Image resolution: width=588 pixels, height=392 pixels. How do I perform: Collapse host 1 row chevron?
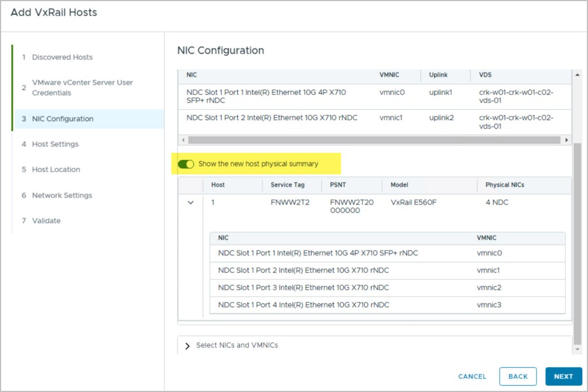191,203
